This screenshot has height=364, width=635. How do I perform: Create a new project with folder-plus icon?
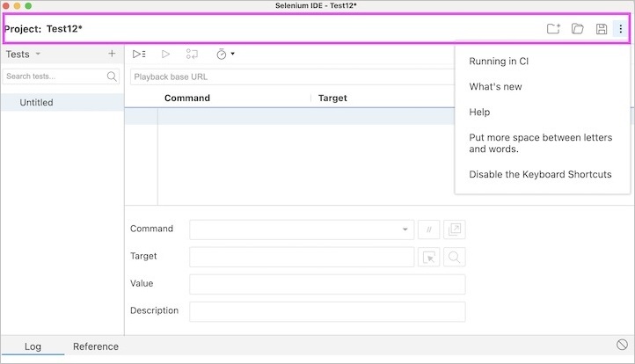553,29
